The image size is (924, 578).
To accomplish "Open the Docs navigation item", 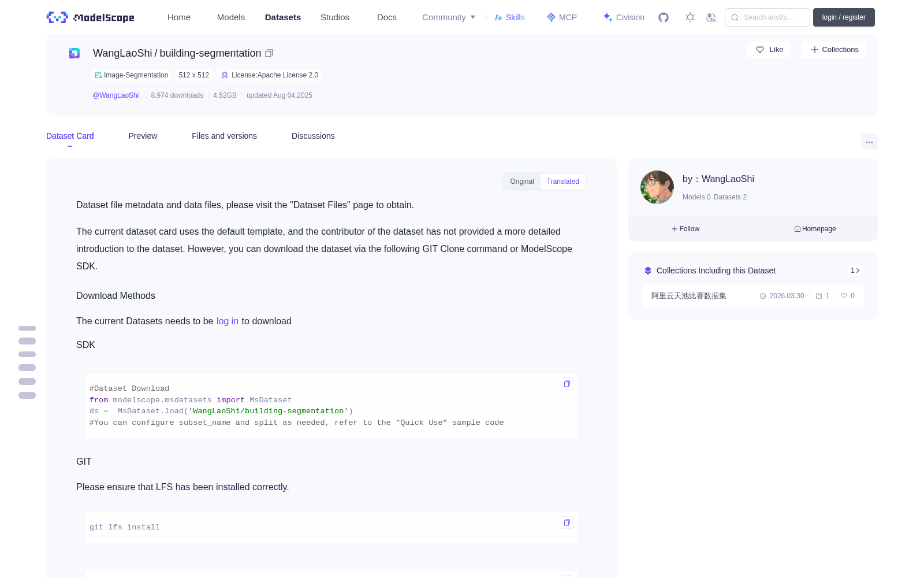I will [x=387, y=17].
